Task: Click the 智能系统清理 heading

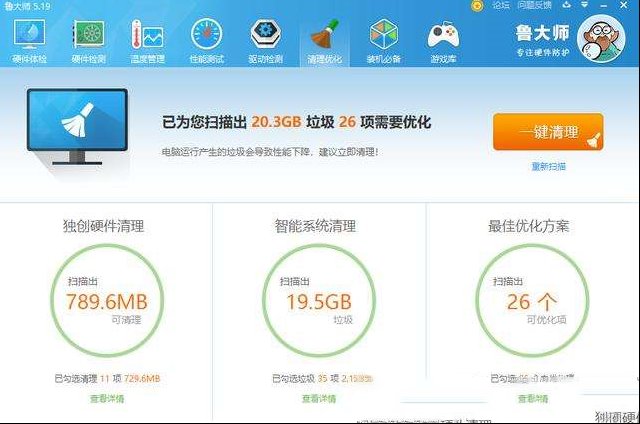Action: click(315, 226)
